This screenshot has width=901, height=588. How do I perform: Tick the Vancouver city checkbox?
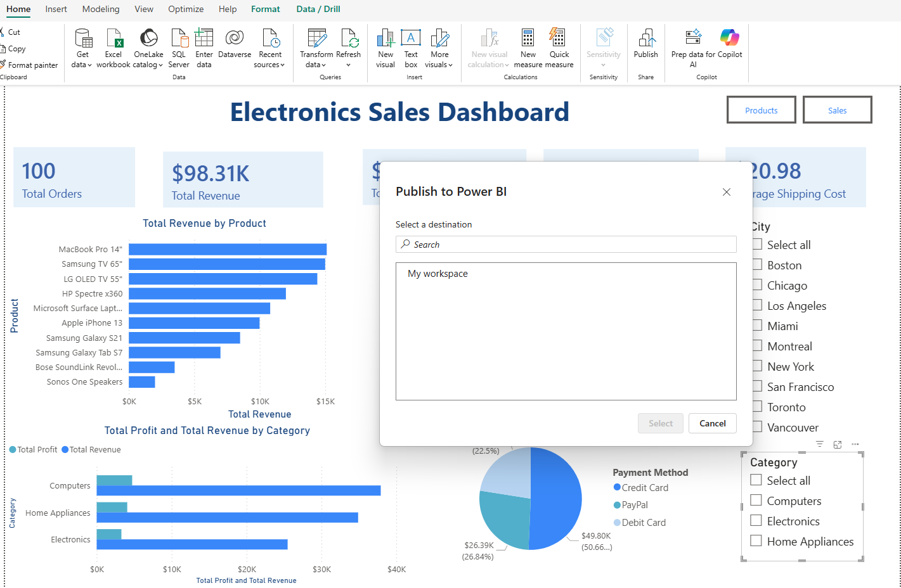tap(757, 427)
